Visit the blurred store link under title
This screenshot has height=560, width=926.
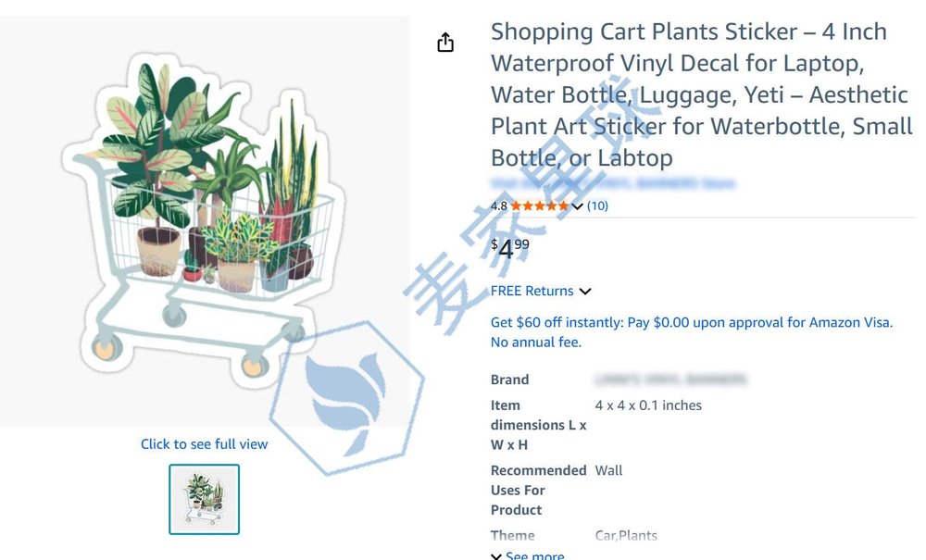pyautogui.click(x=612, y=183)
